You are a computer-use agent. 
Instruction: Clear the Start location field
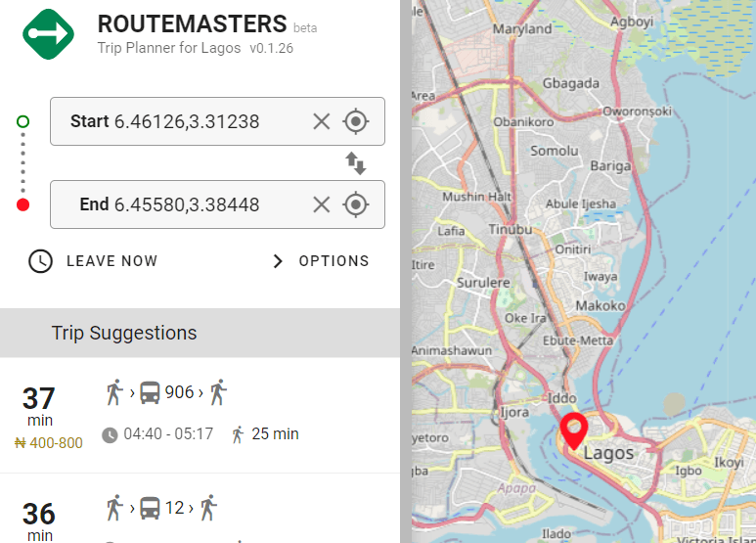[321, 121]
